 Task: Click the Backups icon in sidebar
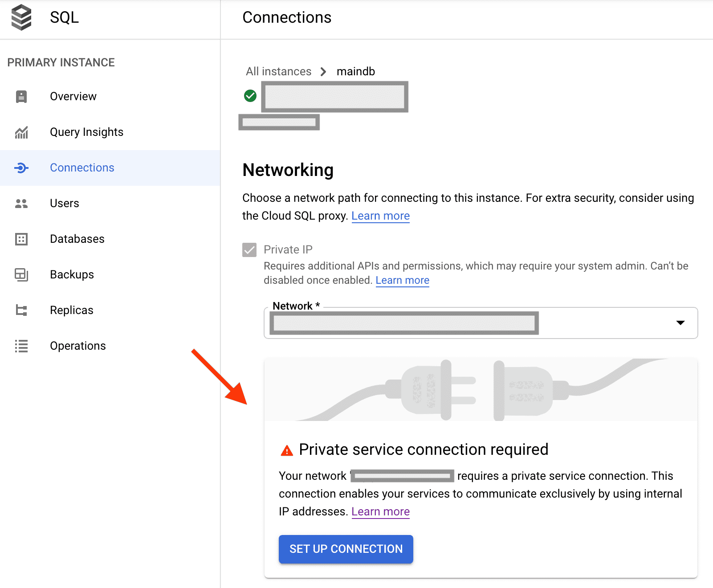click(x=21, y=275)
